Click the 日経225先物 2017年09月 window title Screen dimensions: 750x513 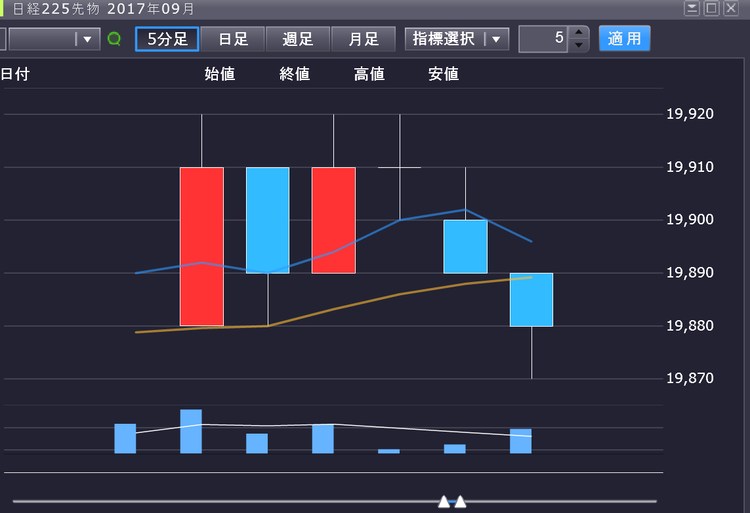(x=103, y=9)
